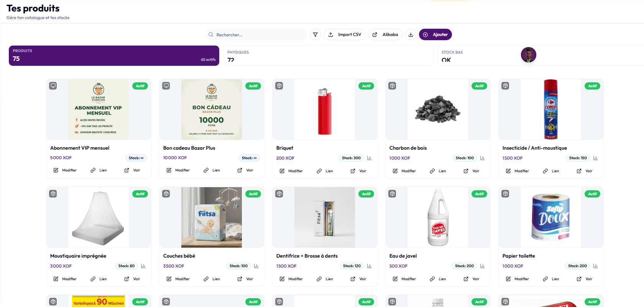This screenshot has height=307, width=644.
Task: Copy Lien for Briquet
Action: point(325,171)
